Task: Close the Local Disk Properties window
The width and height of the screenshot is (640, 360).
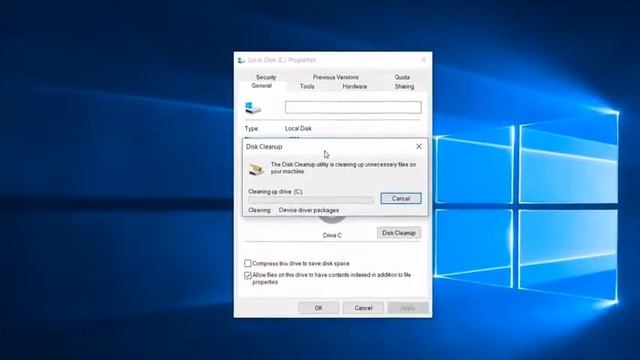Action: point(424,60)
